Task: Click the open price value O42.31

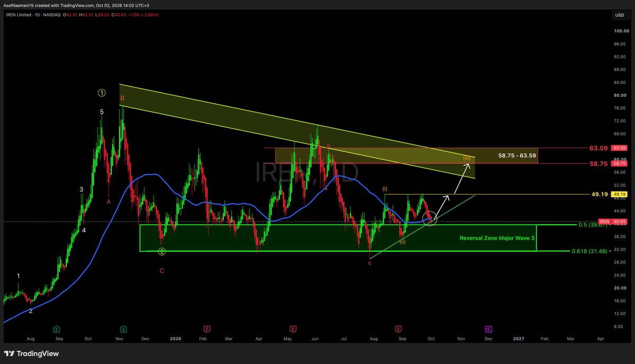Action: [69, 15]
